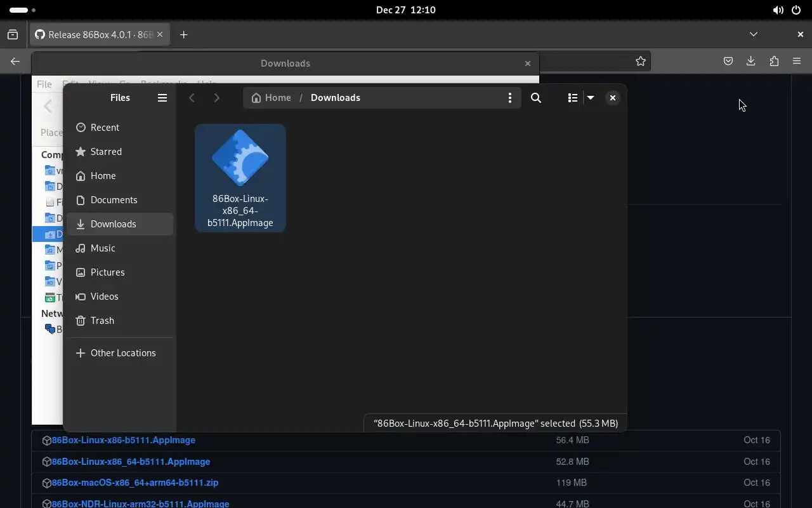The image size is (812, 508).
Task: Open the 86Box-Linux-x86_64-b5111.AppImage link on GitHub page
Action: [131, 462]
